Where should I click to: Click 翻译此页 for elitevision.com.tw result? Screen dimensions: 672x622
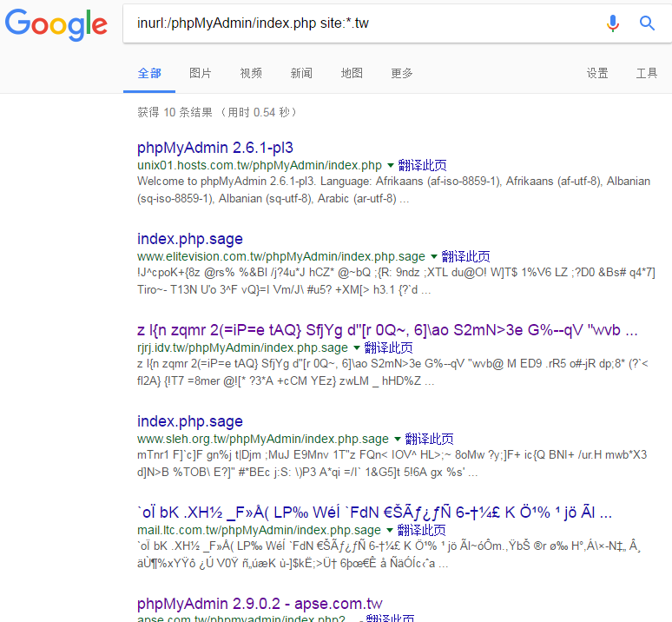click(x=465, y=257)
